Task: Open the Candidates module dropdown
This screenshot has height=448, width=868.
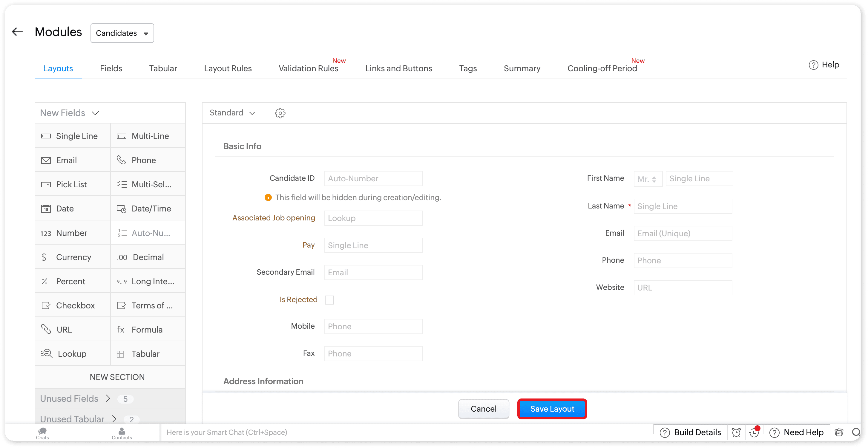Action: coord(122,33)
